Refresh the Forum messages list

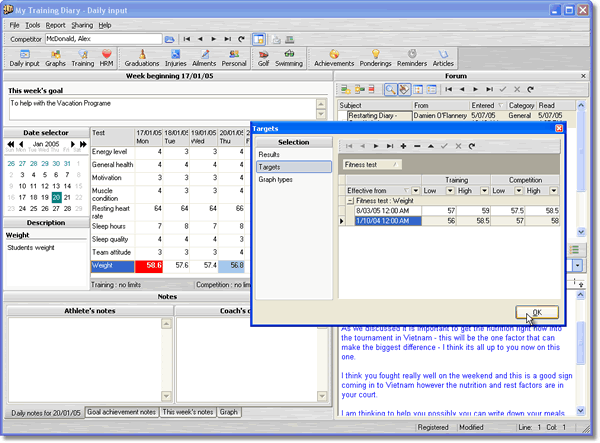[x=530, y=90]
